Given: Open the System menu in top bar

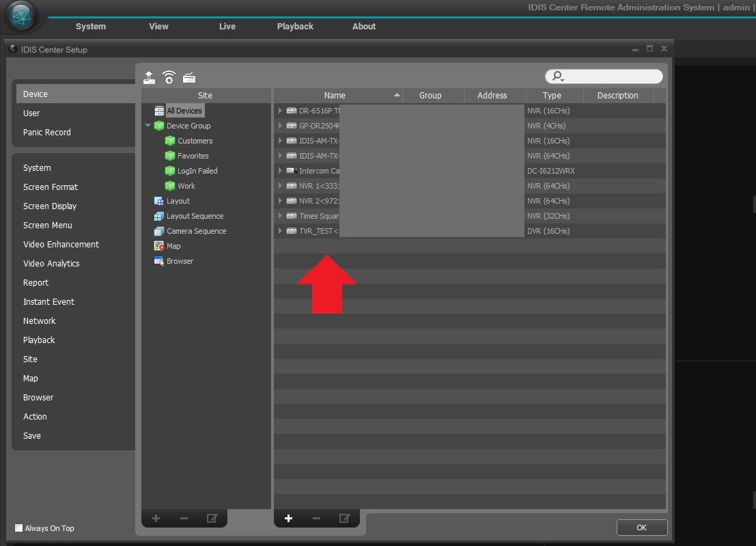Looking at the screenshot, I should click(91, 27).
